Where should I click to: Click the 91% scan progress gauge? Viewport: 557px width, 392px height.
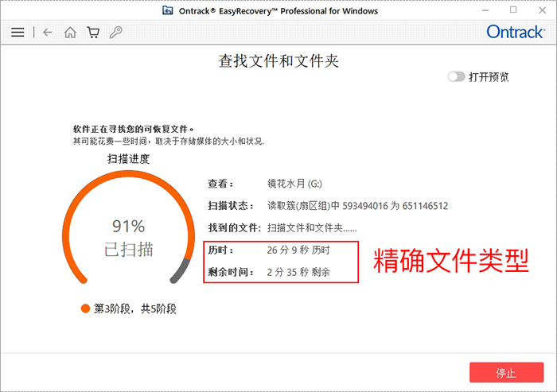coord(128,236)
